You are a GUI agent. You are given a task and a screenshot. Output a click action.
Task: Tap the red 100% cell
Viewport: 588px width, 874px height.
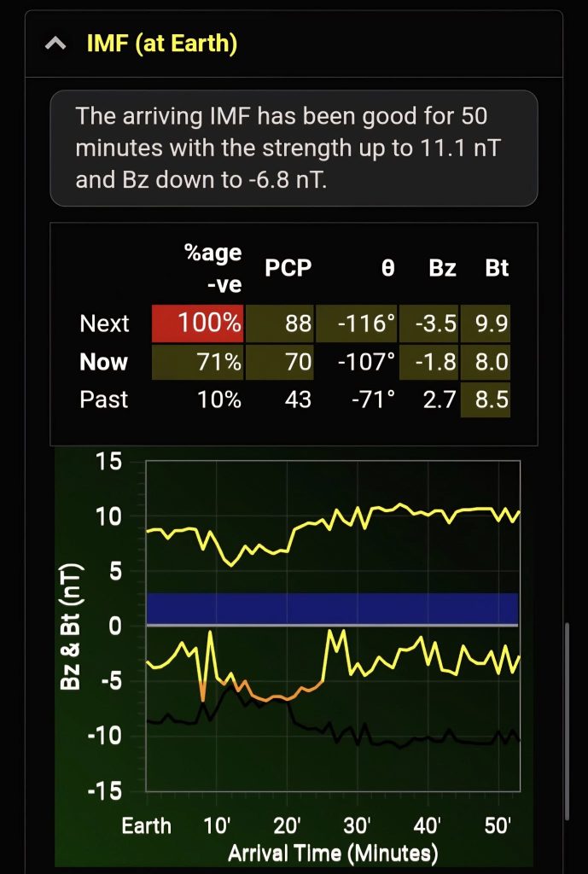point(197,323)
